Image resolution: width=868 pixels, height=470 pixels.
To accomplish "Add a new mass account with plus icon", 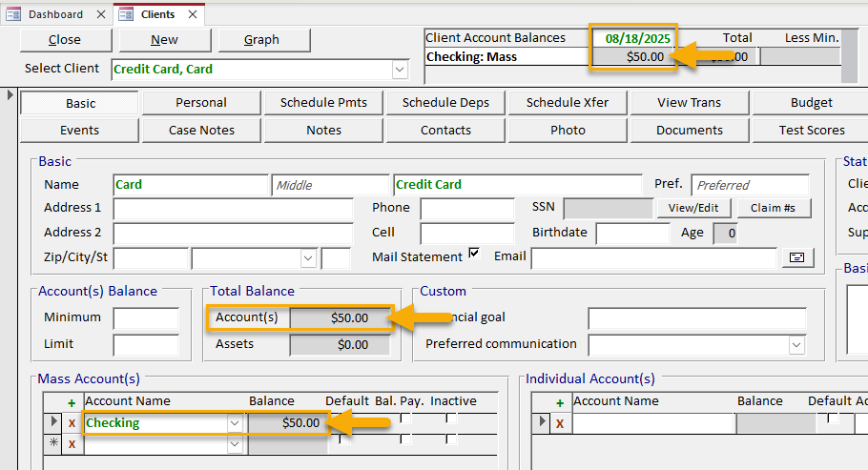I will (72, 402).
